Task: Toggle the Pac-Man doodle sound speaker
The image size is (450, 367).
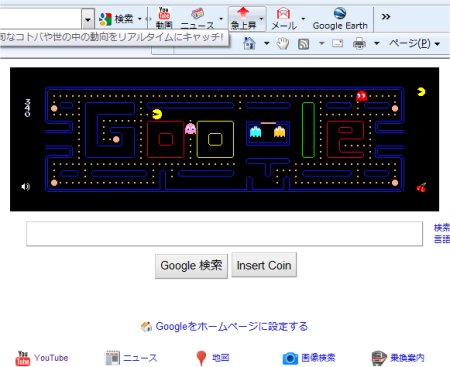Action: pos(26,187)
